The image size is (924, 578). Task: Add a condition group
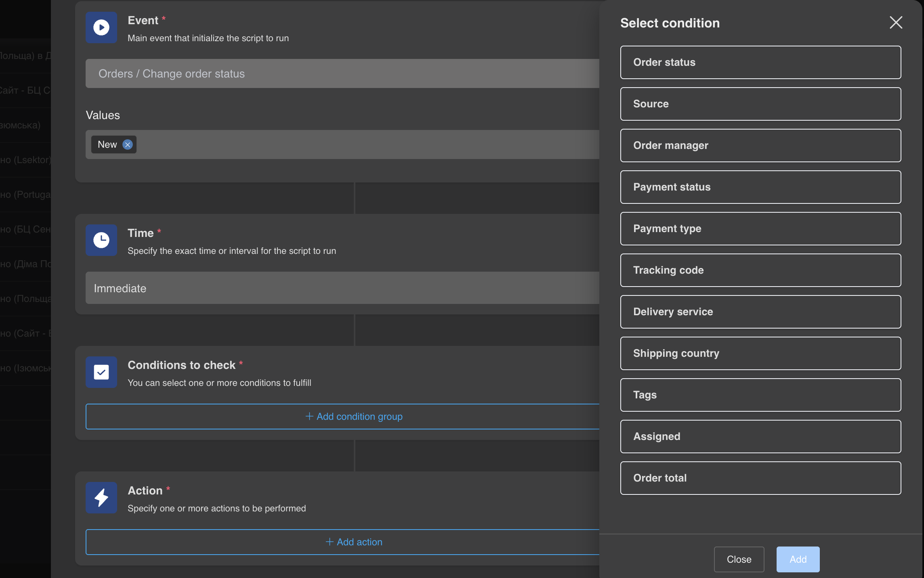[354, 417]
